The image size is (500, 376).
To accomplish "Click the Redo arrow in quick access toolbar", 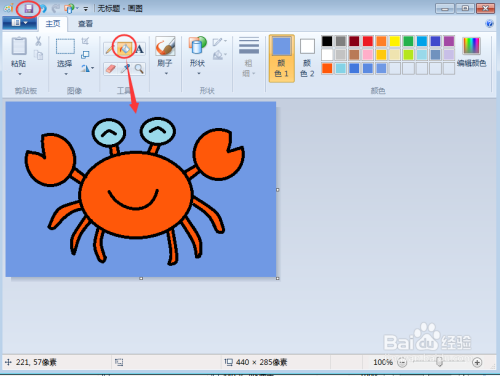I will coord(55,8).
